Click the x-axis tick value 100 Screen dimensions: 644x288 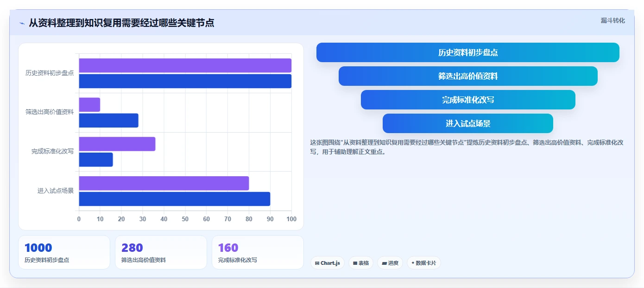(291, 219)
